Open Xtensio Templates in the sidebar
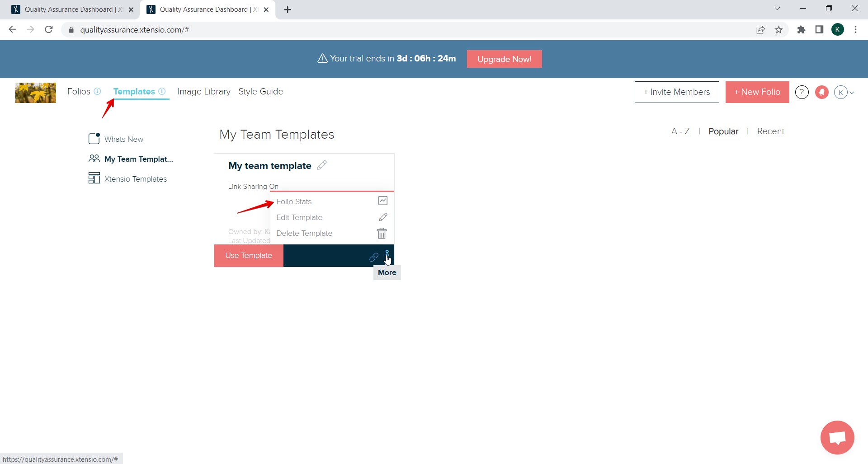The width and height of the screenshot is (868, 464). (128, 178)
